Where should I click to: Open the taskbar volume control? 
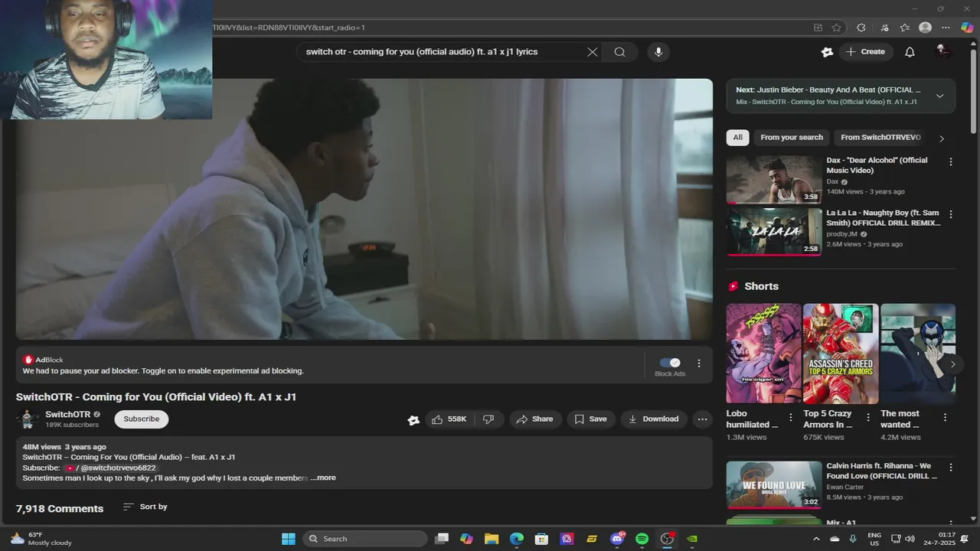[x=910, y=539]
